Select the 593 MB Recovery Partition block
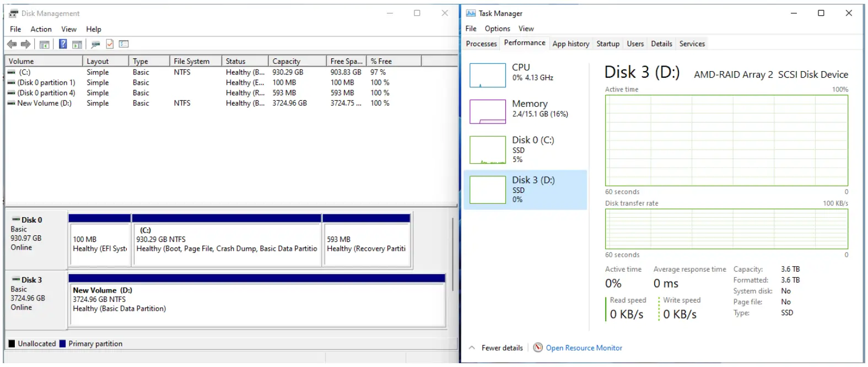The height and width of the screenshot is (367, 868). pyautogui.click(x=366, y=245)
